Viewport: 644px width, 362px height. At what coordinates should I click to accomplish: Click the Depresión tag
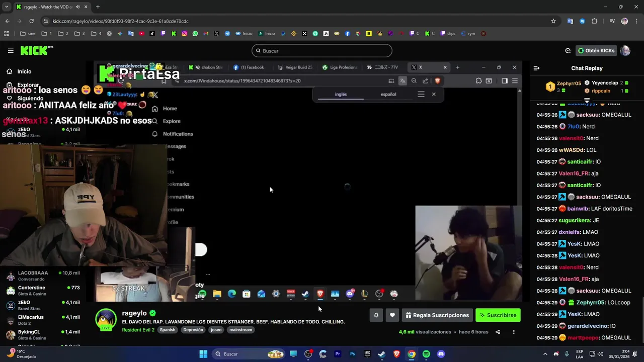pyautogui.click(x=193, y=330)
